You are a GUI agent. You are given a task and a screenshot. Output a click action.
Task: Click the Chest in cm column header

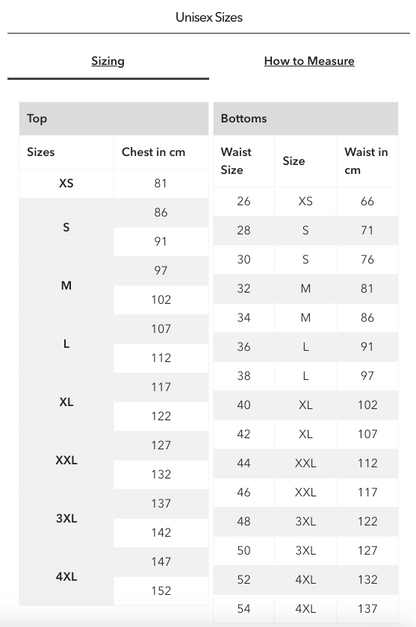tap(154, 152)
